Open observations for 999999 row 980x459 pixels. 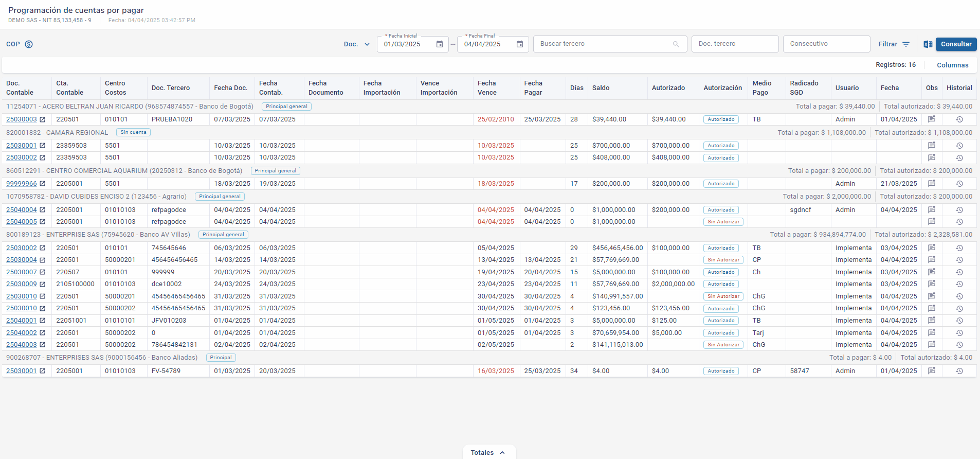coord(932,272)
